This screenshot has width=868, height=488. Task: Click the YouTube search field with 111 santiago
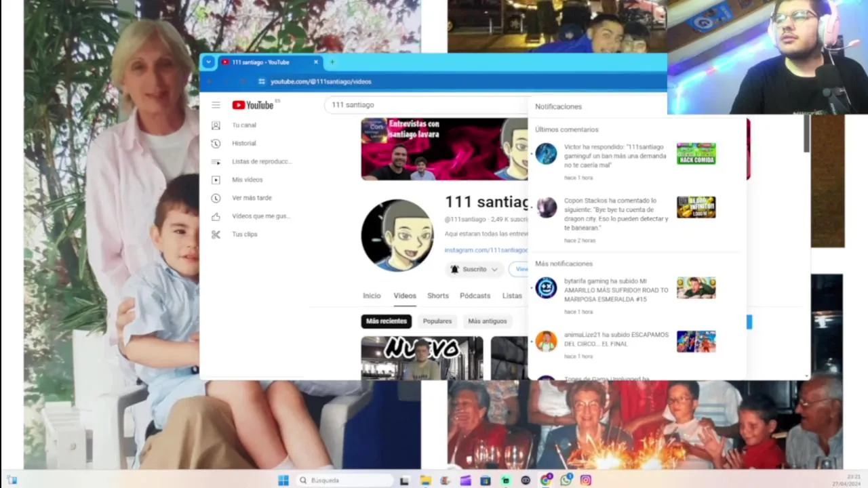point(426,105)
